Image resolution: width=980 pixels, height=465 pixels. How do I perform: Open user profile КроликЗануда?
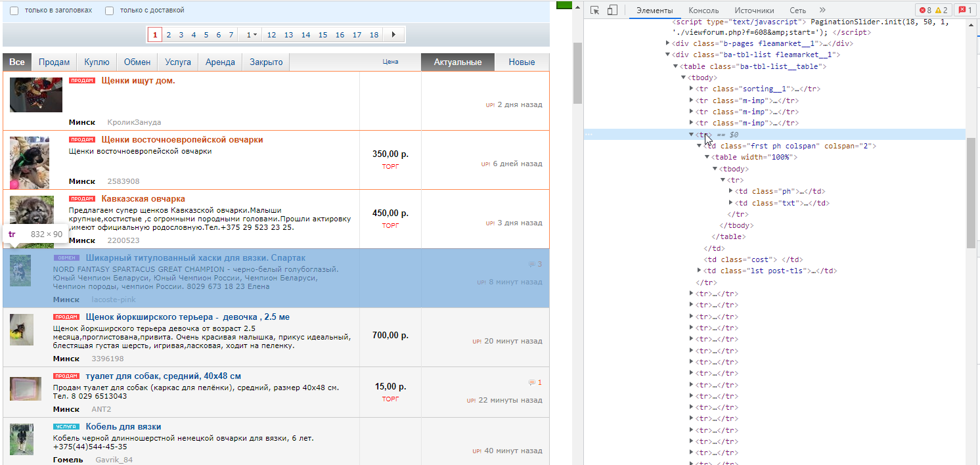134,122
